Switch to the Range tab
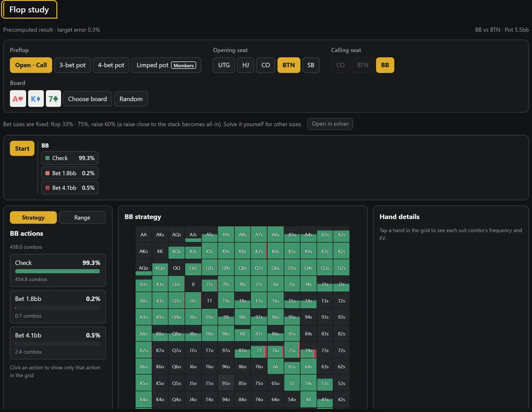Screen dimensions: 532x412 tap(82, 217)
